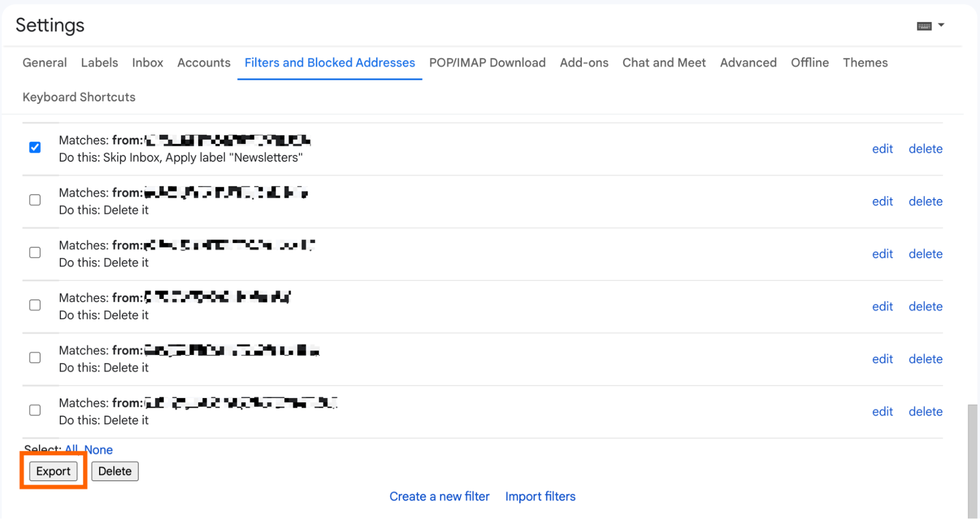The image size is (980, 519).
Task: Select None of the filters
Action: pos(99,449)
